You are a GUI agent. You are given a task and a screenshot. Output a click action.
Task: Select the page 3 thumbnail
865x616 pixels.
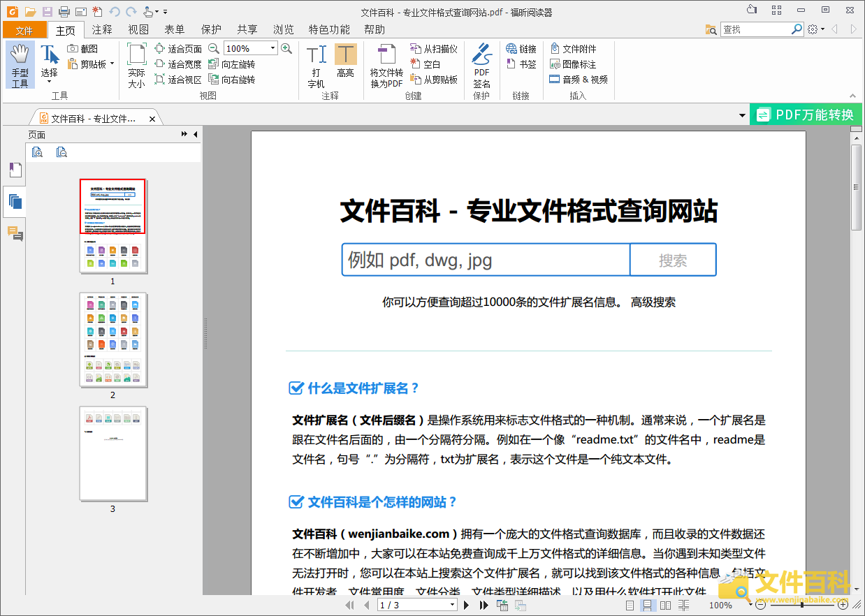113,454
